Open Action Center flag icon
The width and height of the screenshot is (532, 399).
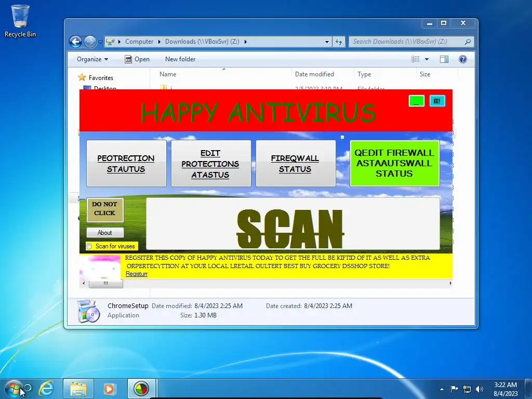click(x=454, y=389)
